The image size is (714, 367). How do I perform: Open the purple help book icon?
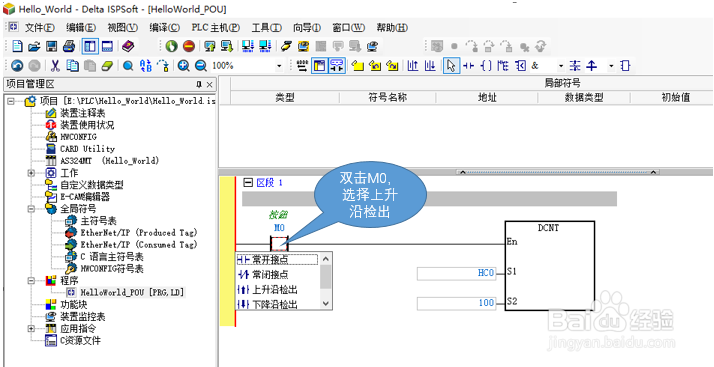pos(128,46)
